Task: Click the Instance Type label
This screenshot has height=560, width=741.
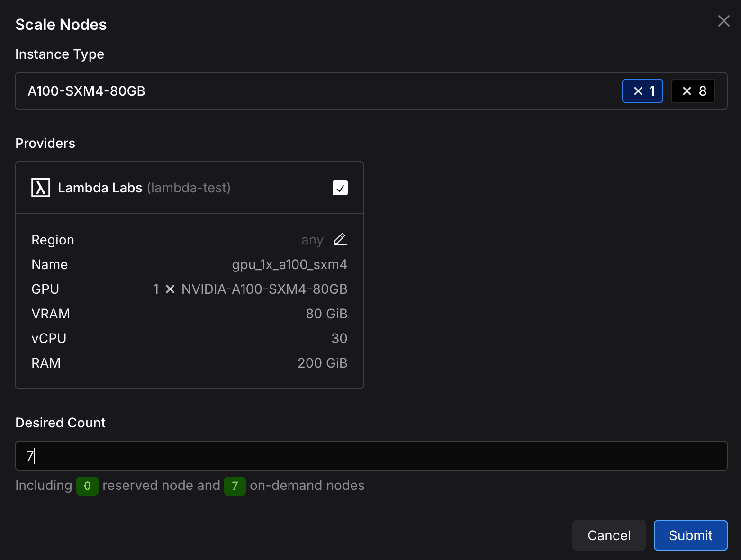Action: 60,54
